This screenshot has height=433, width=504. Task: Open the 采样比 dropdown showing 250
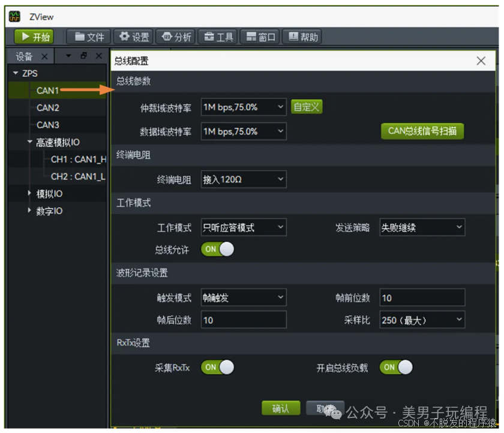click(x=422, y=319)
